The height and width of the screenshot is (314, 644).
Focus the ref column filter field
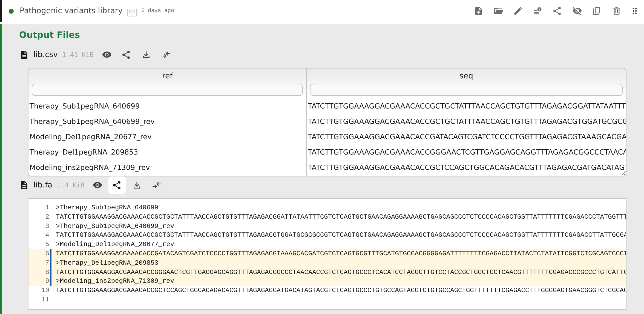click(167, 90)
